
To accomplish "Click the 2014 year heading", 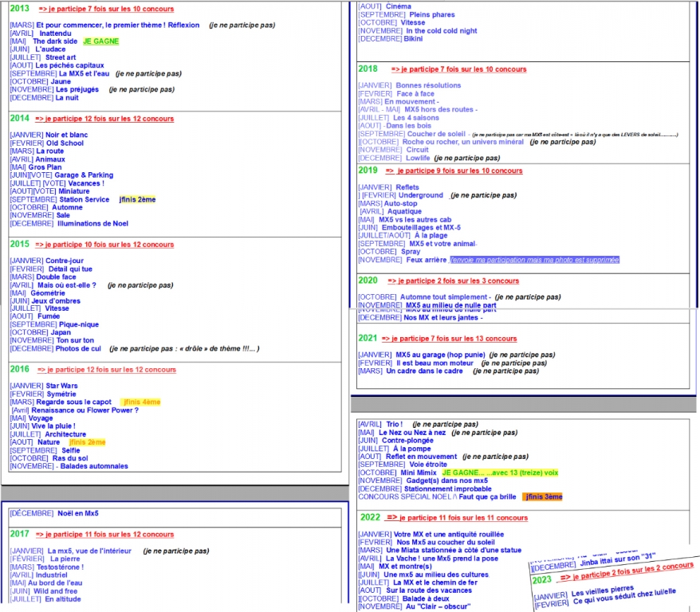I will coord(19,118).
